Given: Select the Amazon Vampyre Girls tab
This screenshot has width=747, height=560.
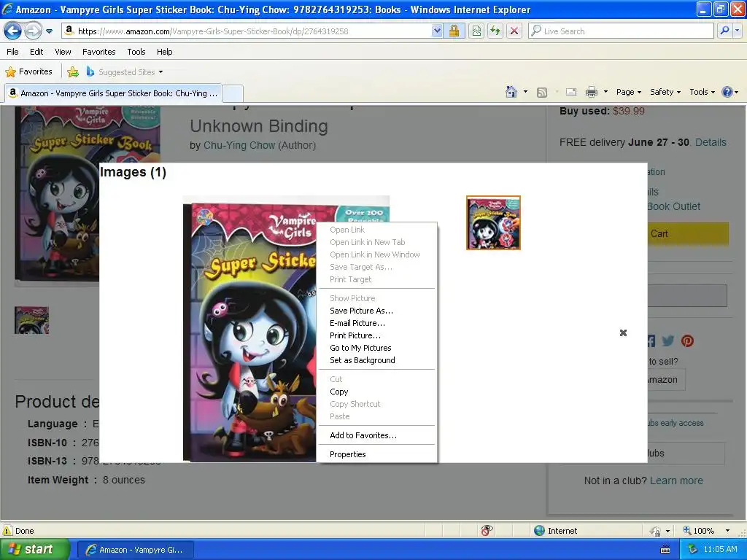Looking at the screenshot, I should point(113,93).
